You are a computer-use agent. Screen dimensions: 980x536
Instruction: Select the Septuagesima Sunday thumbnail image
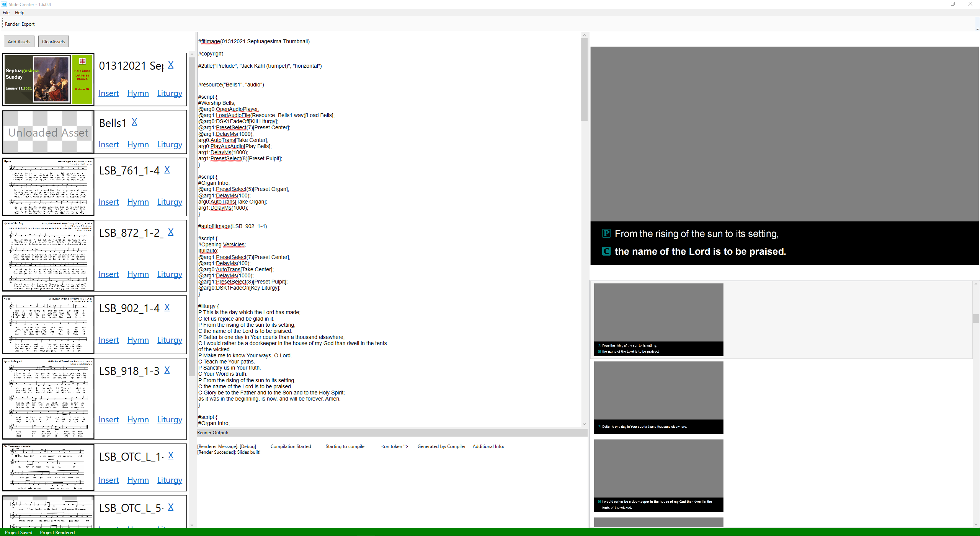click(48, 79)
